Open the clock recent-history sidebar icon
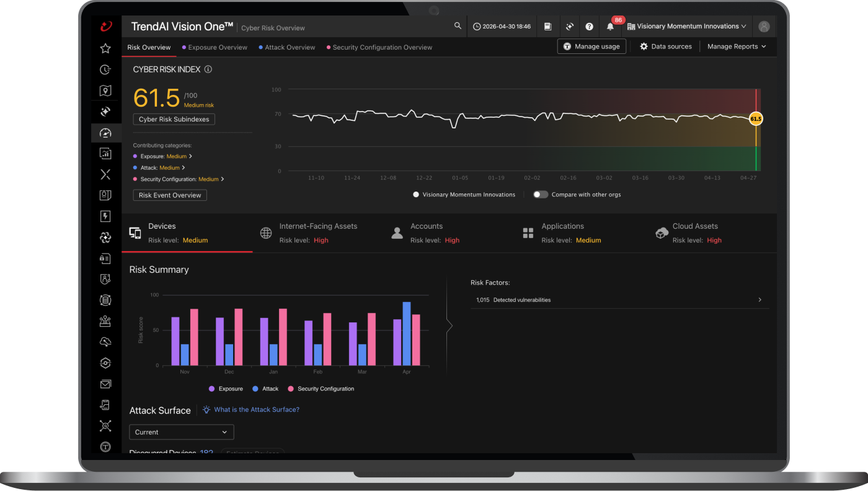The image size is (868, 491). coord(105,69)
